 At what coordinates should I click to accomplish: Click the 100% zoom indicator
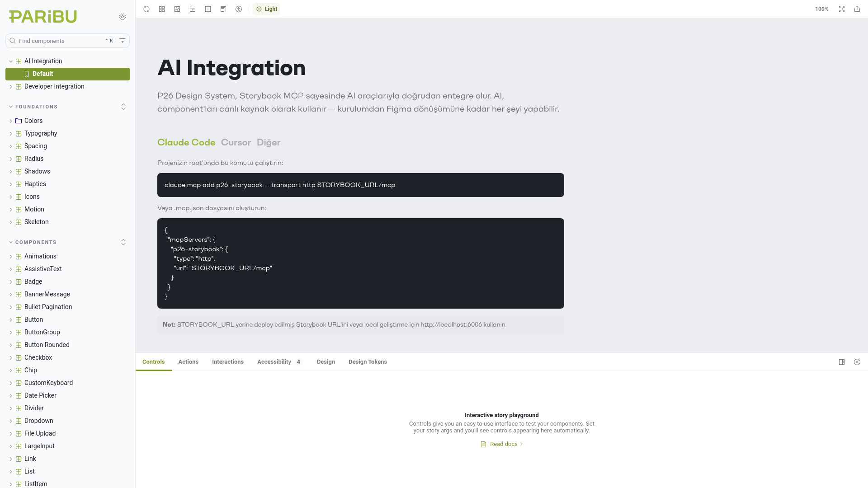(x=822, y=9)
